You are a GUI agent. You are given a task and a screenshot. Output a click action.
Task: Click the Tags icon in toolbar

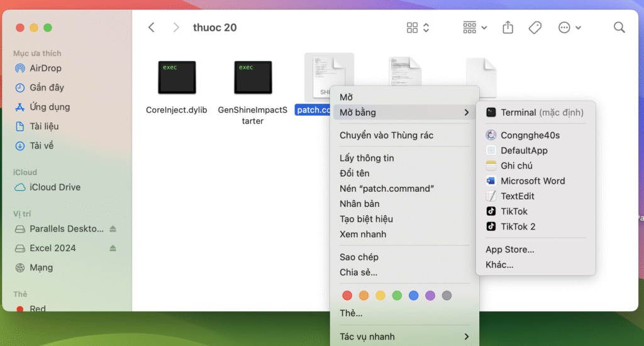(535, 28)
